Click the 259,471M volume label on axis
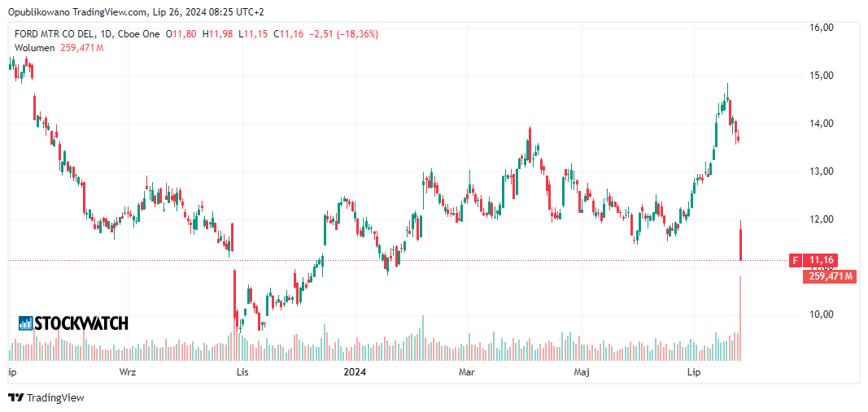Image resolution: width=868 pixels, height=412 pixels. (x=830, y=276)
